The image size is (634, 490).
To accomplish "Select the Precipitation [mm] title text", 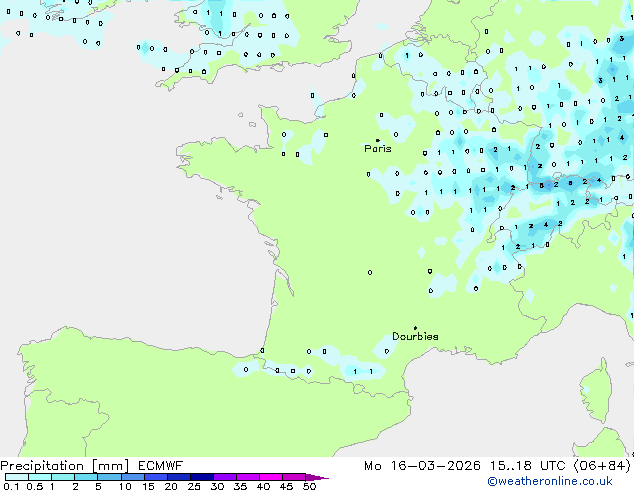I will tap(65, 466).
